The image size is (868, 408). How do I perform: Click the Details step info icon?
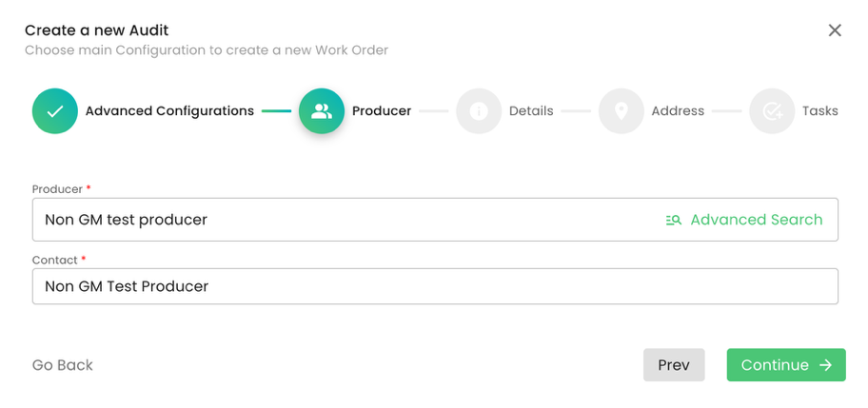coord(479,111)
